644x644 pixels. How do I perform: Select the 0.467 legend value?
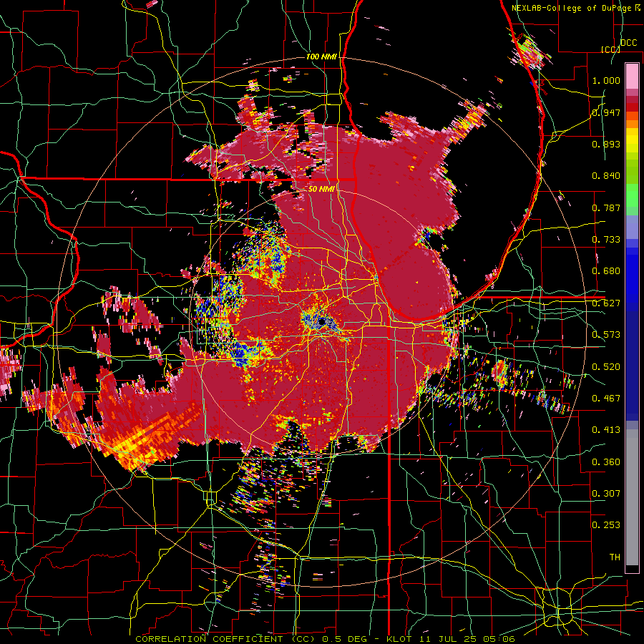[x=606, y=399]
